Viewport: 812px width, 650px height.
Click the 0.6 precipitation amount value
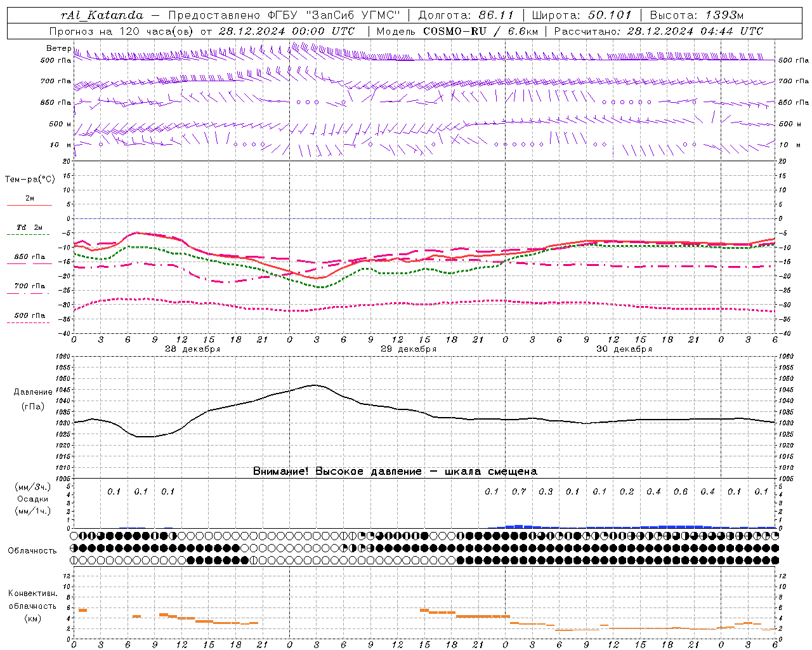tap(681, 491)
